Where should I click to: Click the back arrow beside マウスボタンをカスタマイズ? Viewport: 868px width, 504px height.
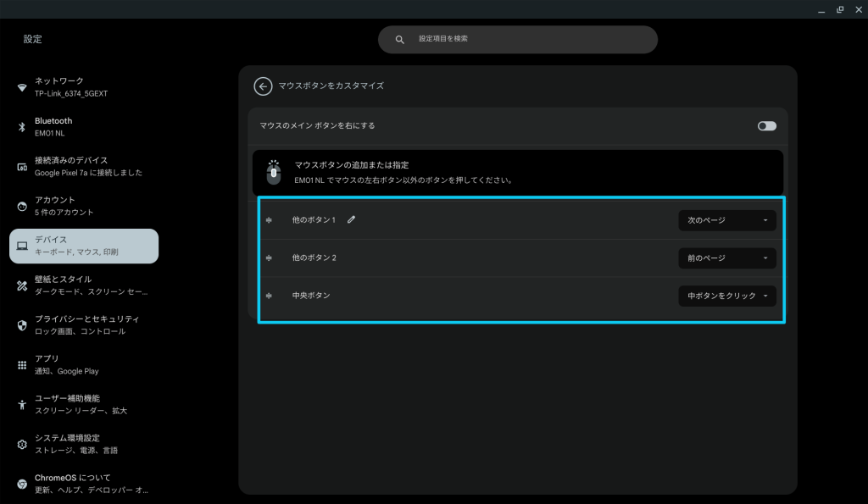tap(263, 86)
